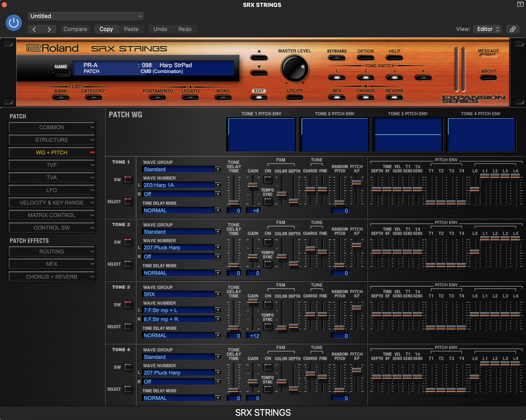Click the Tone 3 Pitch Env graph
Screen dimensions: 526x420
408,134
